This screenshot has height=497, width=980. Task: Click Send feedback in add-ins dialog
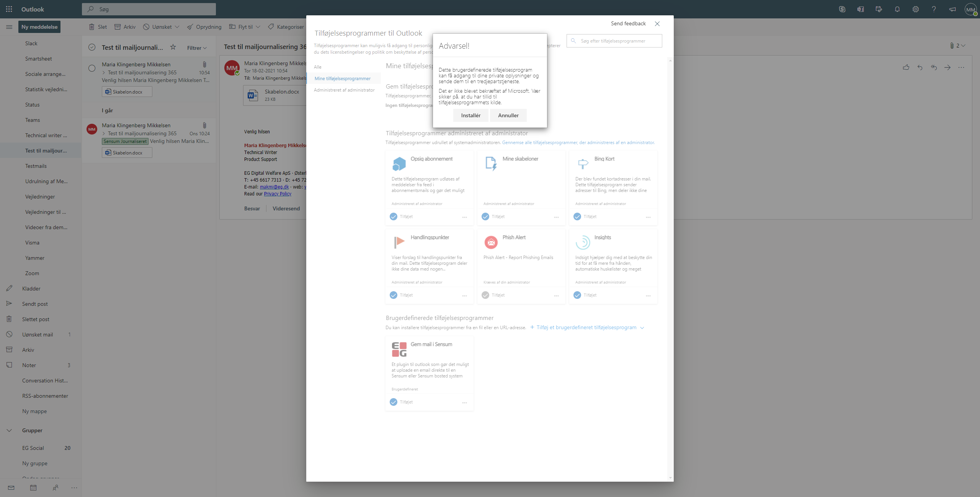[x=628, y=23]
